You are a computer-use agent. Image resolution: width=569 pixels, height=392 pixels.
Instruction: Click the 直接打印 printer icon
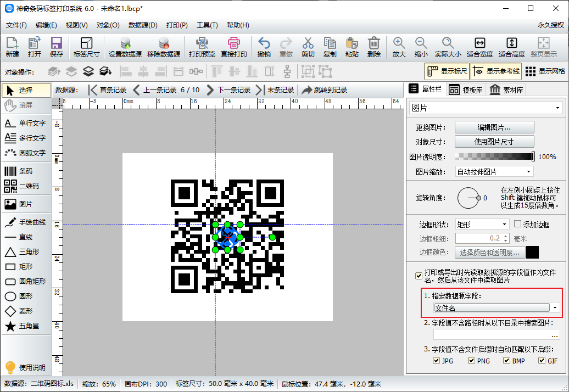[x=234, y=47]
